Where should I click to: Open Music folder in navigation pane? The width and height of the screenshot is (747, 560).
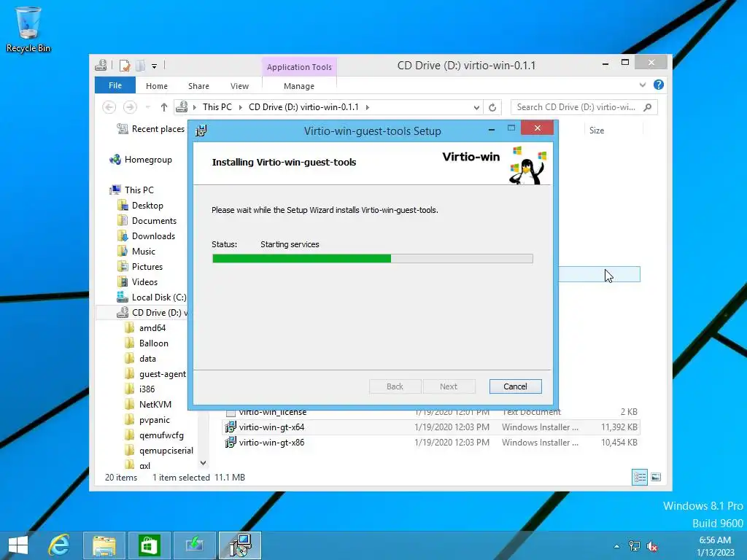[136, 251]
